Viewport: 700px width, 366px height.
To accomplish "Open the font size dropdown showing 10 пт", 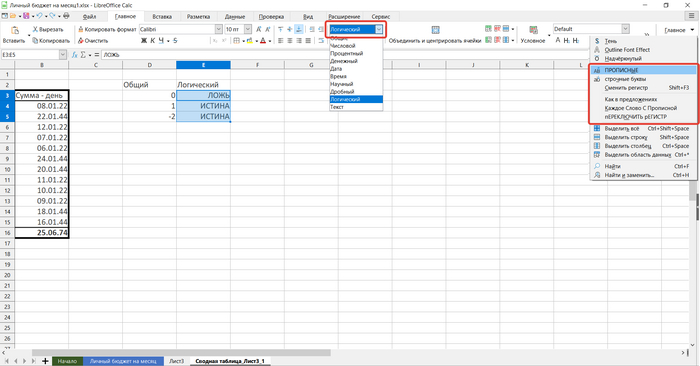I will pos(248,29).
